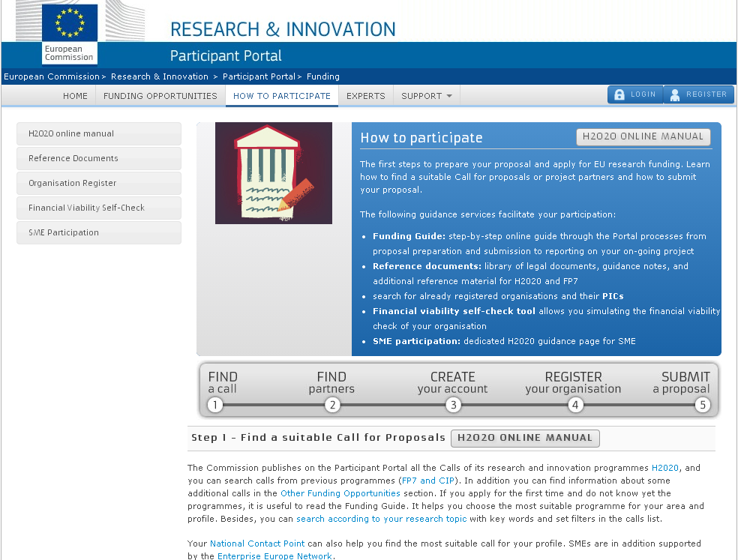Go to the Experts tab
This screenshot has height=560, width=741.
point(366,96)
